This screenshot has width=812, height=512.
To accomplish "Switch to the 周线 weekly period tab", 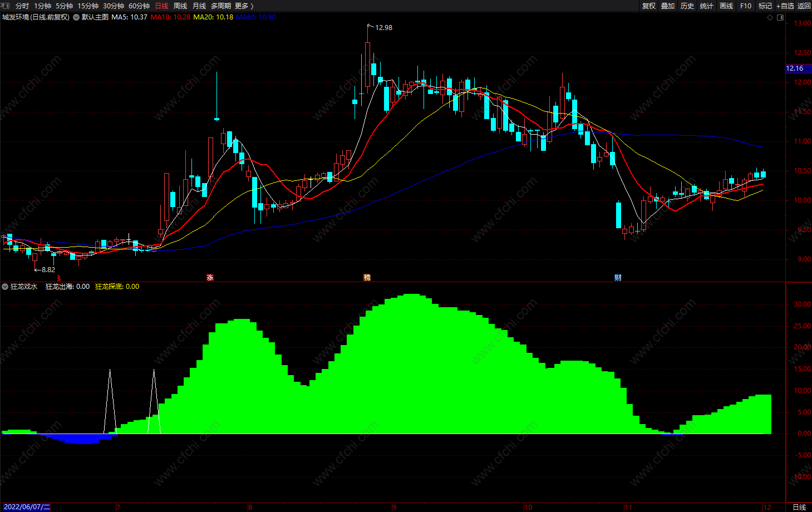I will 180,6.
